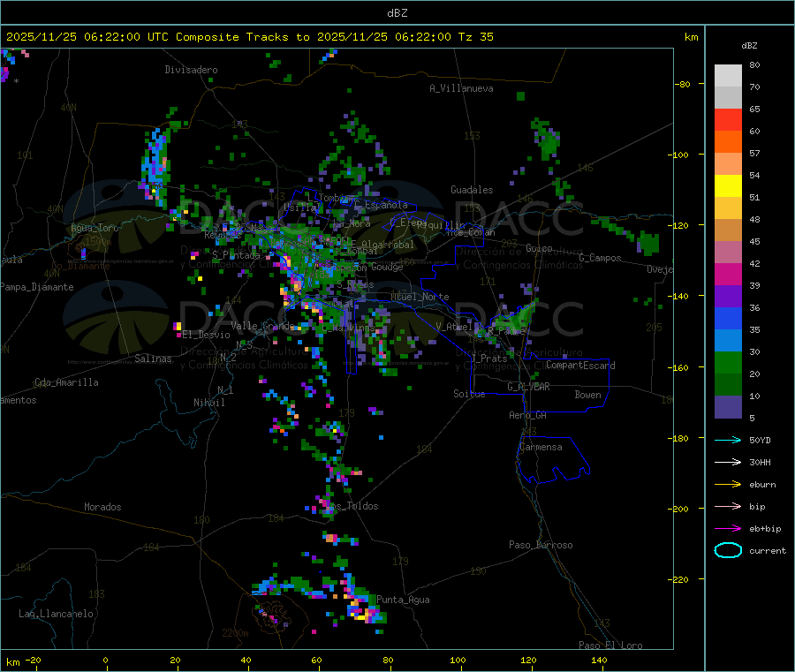Click the Bowen place label

click(x=588, y=395)
